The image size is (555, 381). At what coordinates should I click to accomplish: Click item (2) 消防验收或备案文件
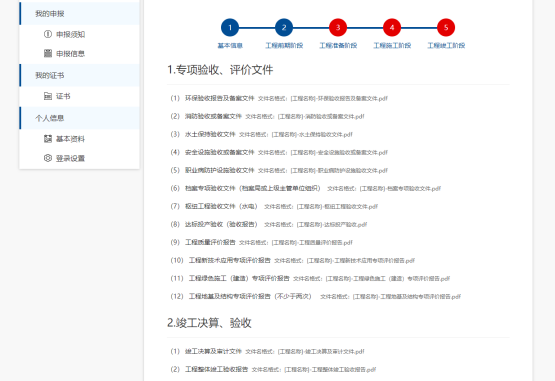(213, 116)
